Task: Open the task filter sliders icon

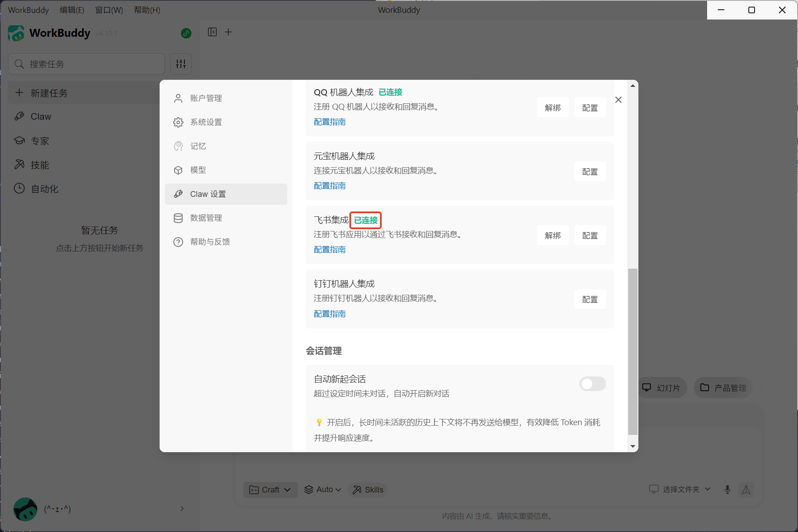Action: coord(181,64)
